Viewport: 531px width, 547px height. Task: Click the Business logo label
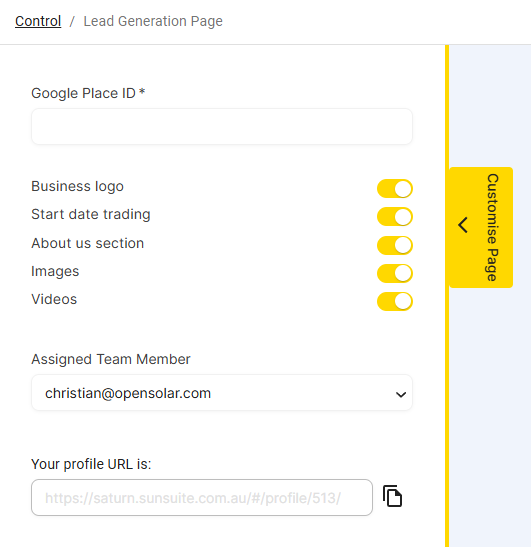point(77,186)
